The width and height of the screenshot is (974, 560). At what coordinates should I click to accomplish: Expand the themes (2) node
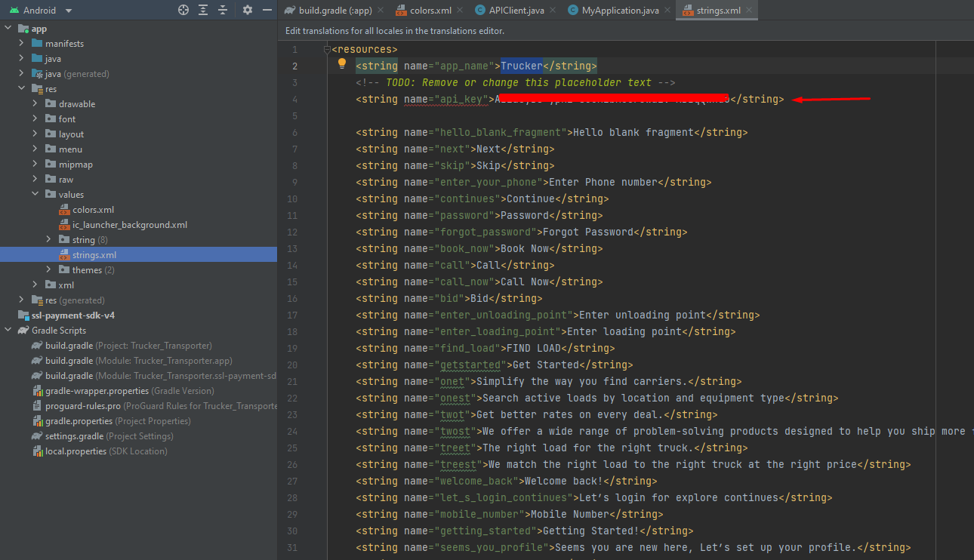(x=49, y=270)
